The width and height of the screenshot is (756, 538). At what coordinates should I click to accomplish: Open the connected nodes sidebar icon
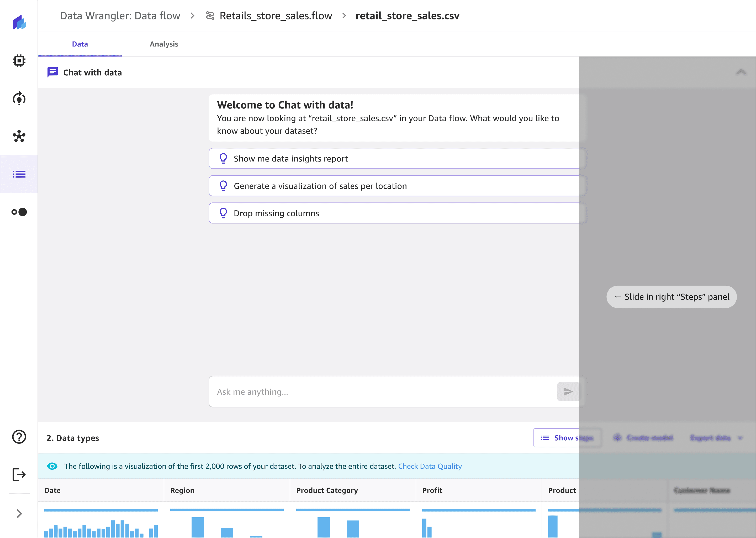pos(19,136)
